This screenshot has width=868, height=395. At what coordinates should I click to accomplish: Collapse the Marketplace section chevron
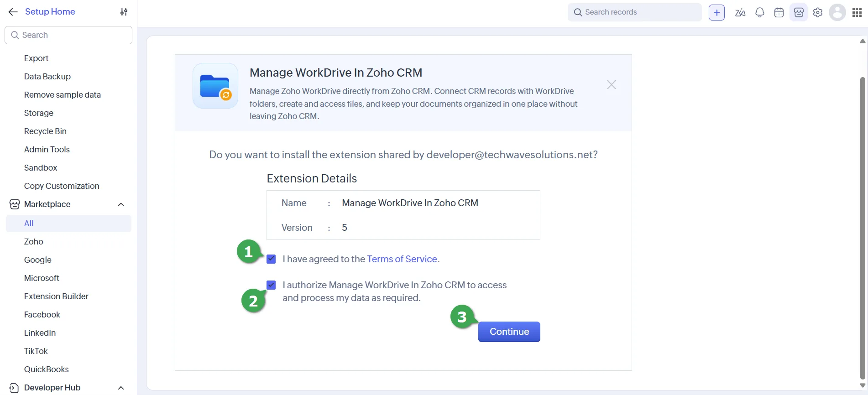(x=121, y=204)
